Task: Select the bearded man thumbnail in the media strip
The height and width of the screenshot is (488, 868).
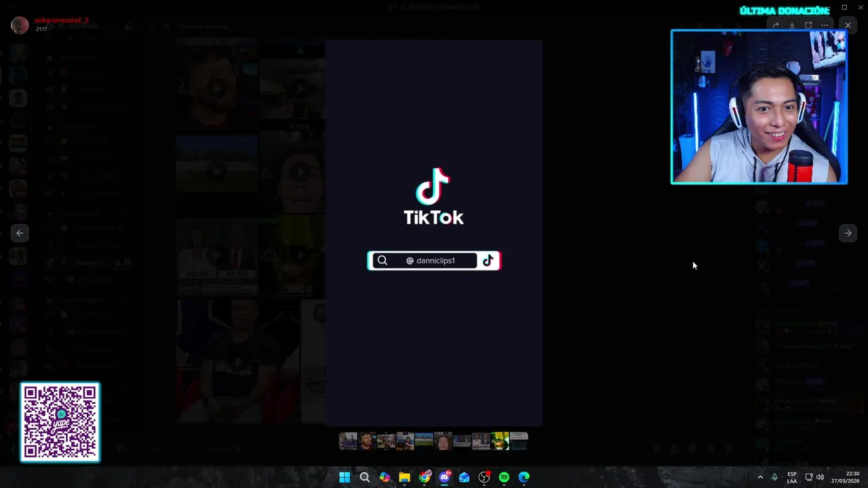Action: coord(367,441)
